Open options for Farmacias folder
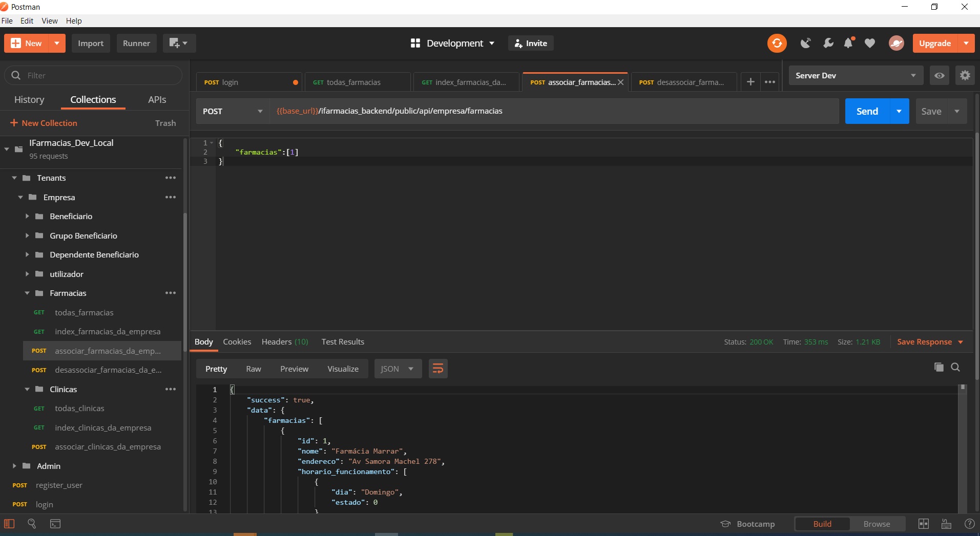 click(x=171, y=293)
